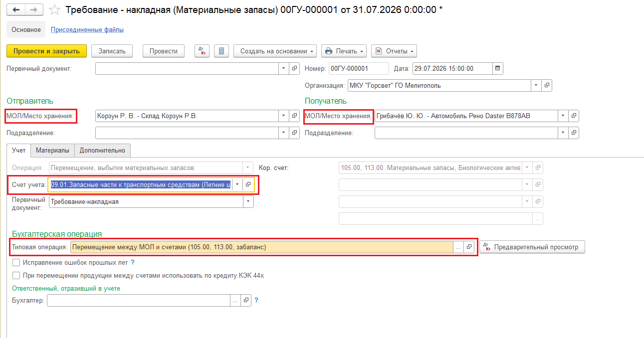Screen dimensions: 644x338
Task: Open calendar picker for Дата field
Action: (x=498, y=69)
